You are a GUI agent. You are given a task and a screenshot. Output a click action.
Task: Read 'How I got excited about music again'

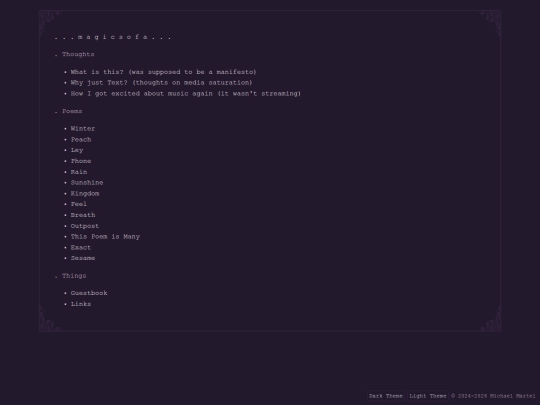click(x=186, y=94)
